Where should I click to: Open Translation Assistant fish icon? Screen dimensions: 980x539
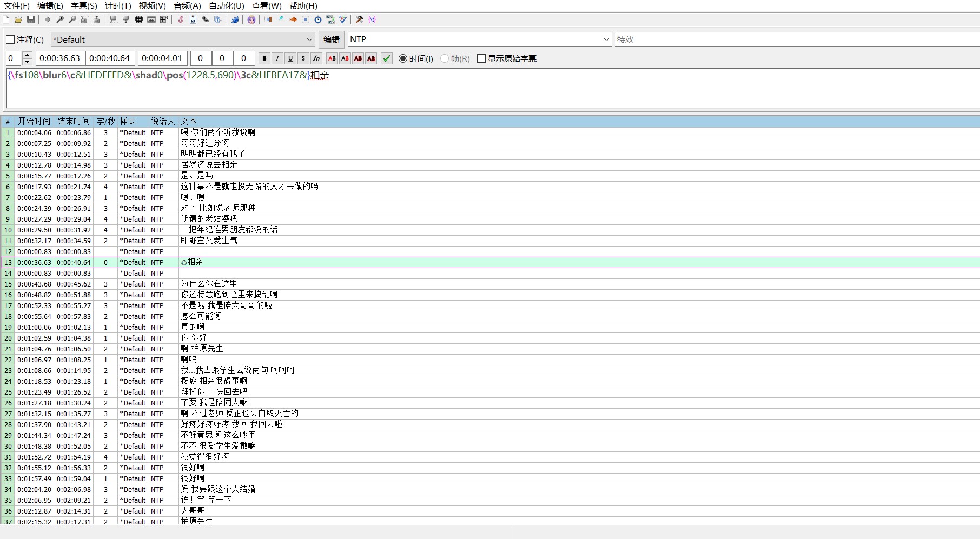click(293, 19)
